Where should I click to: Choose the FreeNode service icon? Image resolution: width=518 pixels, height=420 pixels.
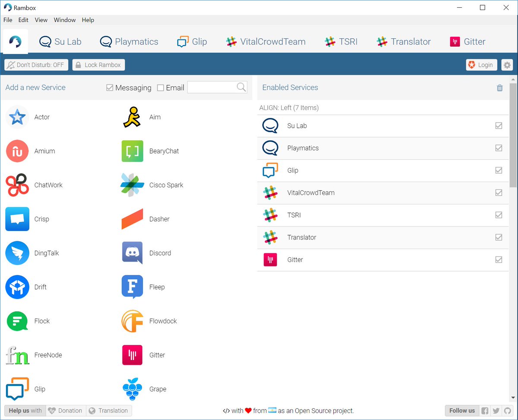(x=17, y=355)
